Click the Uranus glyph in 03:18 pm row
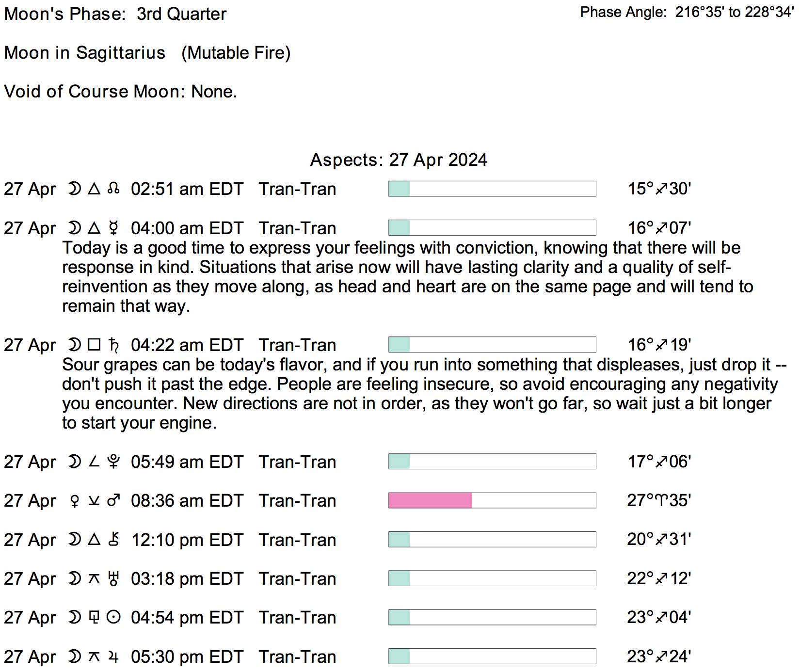The height and width of the screenshot is (672, 800). [x=113, y=578]
